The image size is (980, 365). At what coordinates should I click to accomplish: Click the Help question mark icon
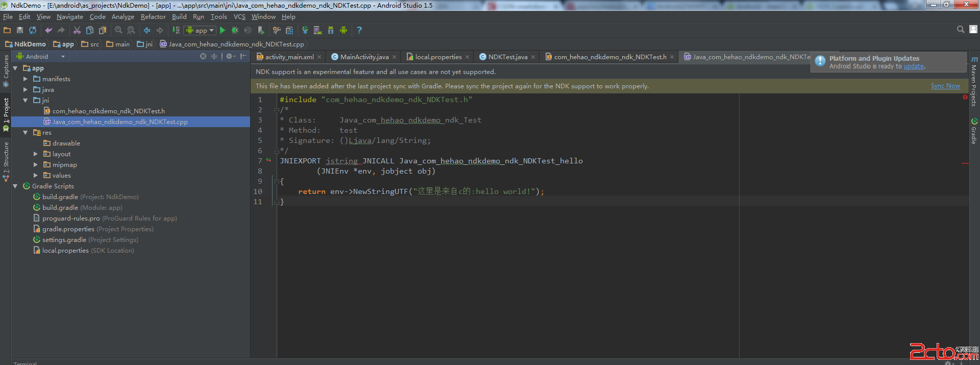coord(359,31)
